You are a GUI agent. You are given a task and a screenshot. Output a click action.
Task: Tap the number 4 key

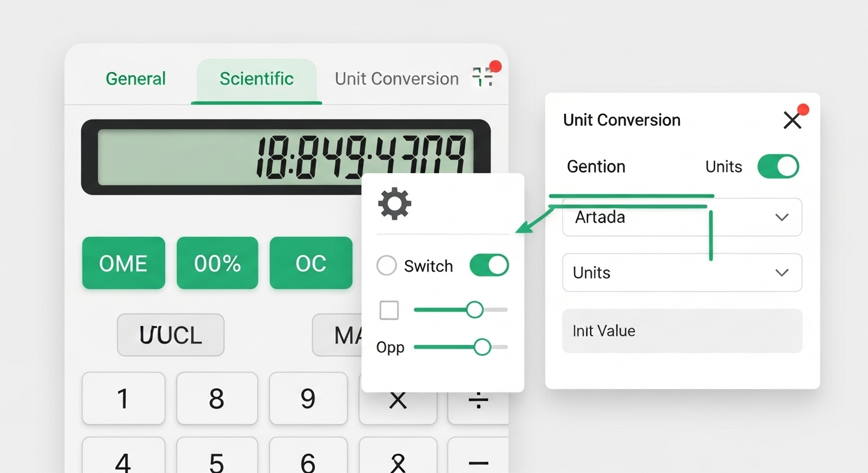[x=123, y=456]
